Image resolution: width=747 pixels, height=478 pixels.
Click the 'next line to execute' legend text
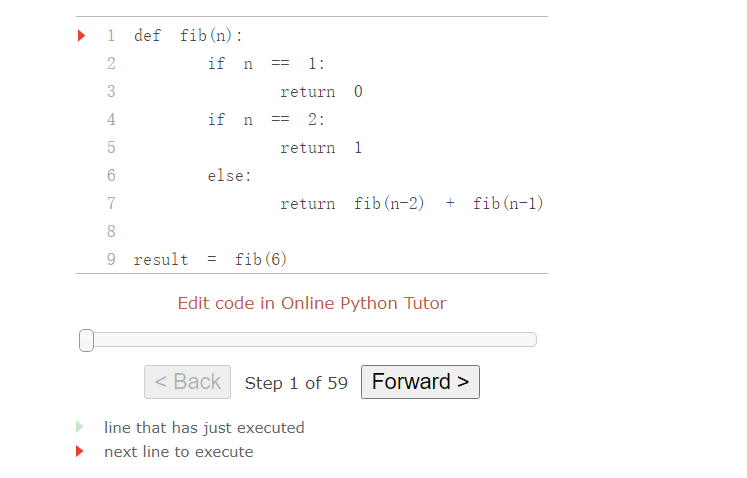click(x=179, y=452)
